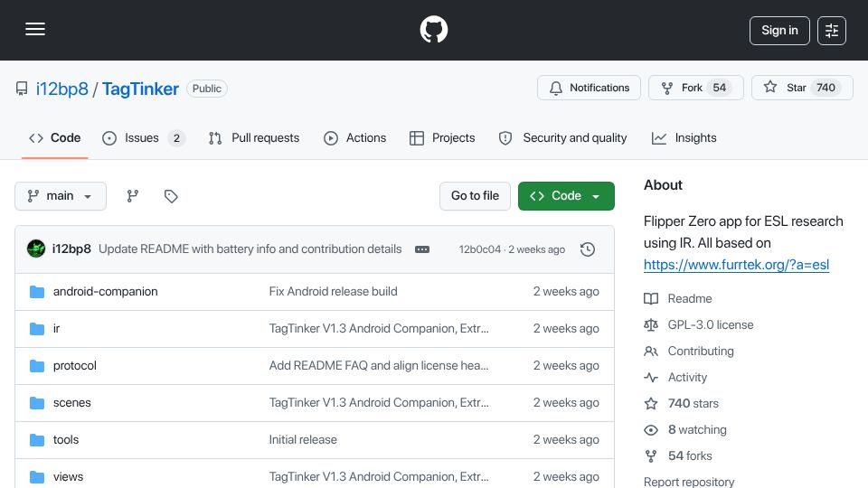Viewport: 868px width, 488px height.
Task: Open the protocol folder
Action: click(75, 366)
